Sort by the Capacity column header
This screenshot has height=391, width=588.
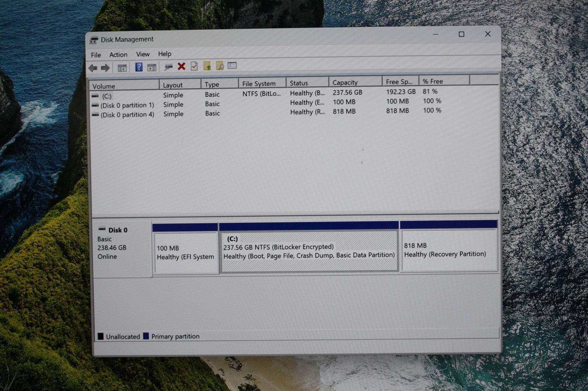tap(356, 82)
